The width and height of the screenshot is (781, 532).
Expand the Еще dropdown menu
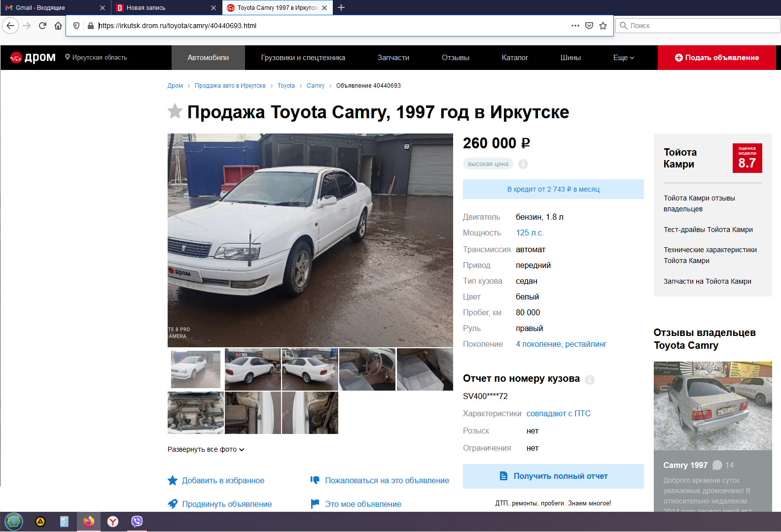coord(624,58)
